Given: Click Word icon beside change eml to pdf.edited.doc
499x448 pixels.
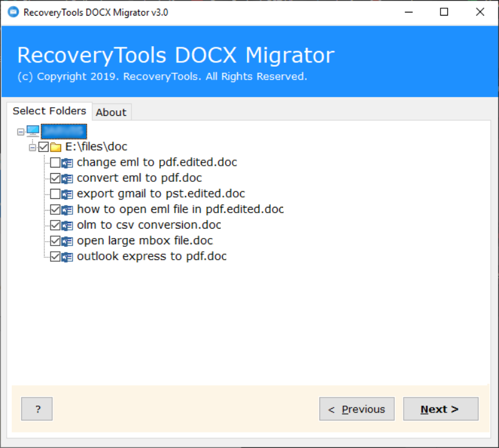Looking at the screenshot, I should [x=67, y=163].
